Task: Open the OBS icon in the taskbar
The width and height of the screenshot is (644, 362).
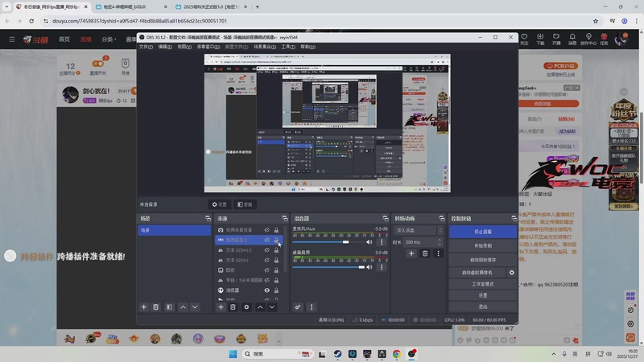Action: click(411, 354)
